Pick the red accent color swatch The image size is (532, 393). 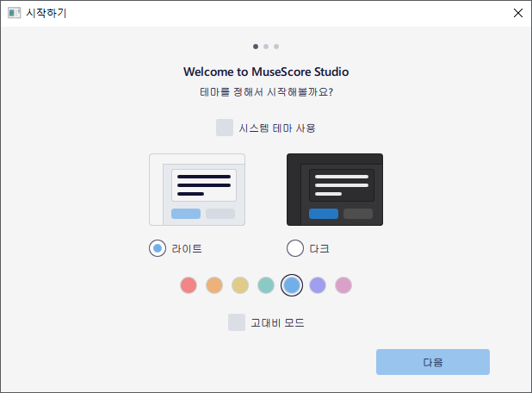[189, 285]
